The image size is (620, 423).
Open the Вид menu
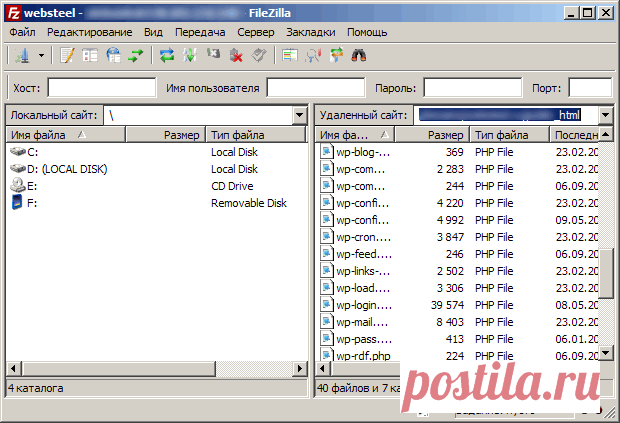[153, 32]
